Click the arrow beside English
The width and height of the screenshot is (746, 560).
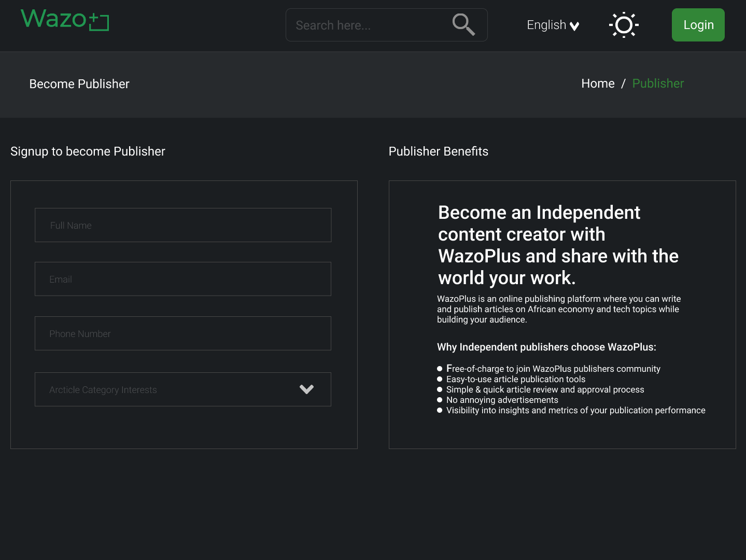pos(574,26)
